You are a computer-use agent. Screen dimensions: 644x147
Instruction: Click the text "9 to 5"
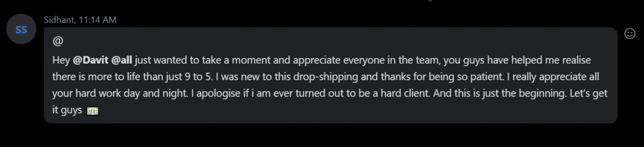click(x=199, y=77)
